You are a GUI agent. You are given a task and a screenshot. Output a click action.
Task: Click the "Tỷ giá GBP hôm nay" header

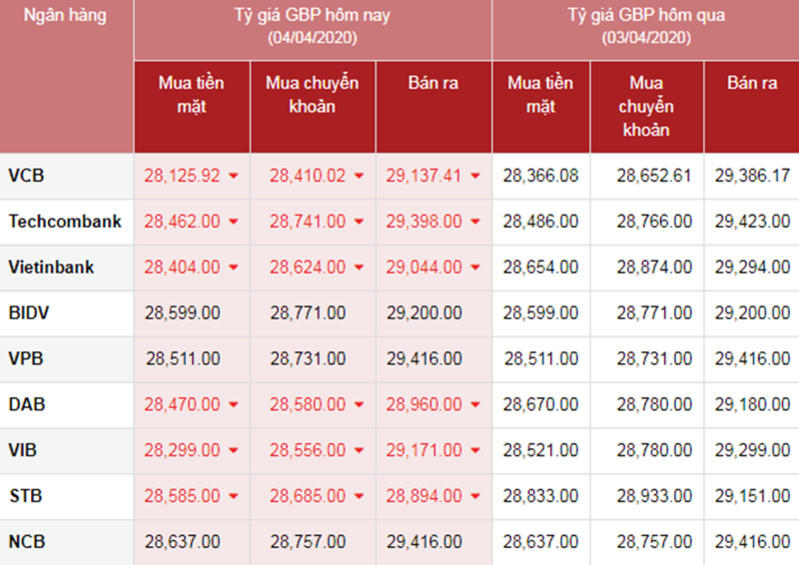point(312,16)
